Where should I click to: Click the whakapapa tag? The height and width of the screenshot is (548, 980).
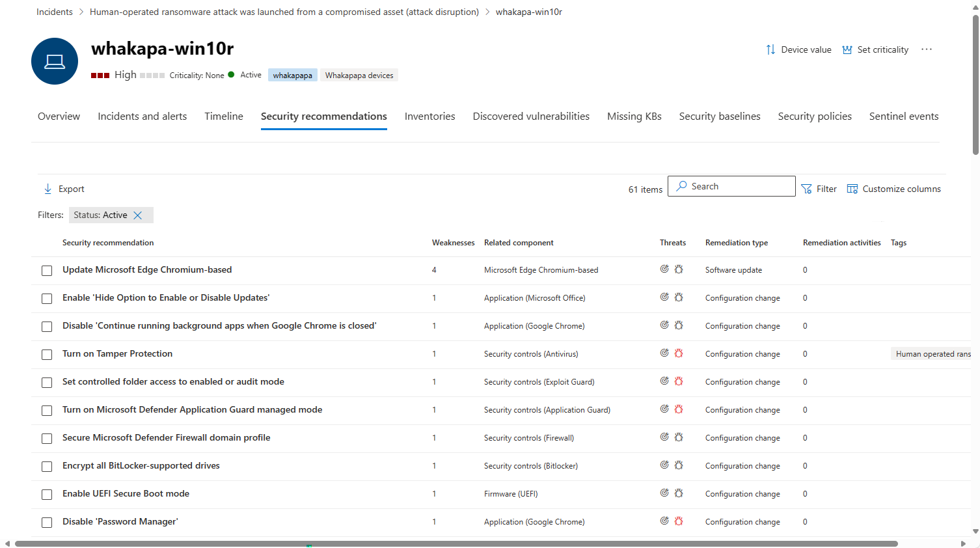[x=292, y=75]
